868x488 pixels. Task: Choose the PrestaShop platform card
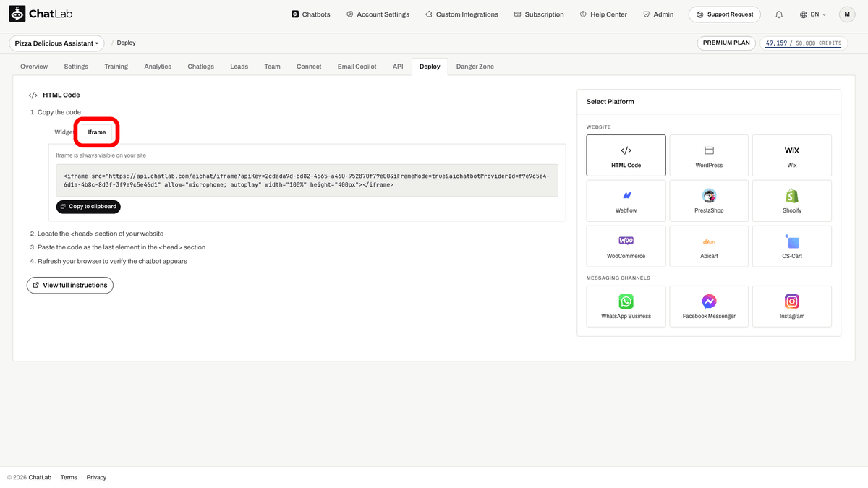coord(709,201)
